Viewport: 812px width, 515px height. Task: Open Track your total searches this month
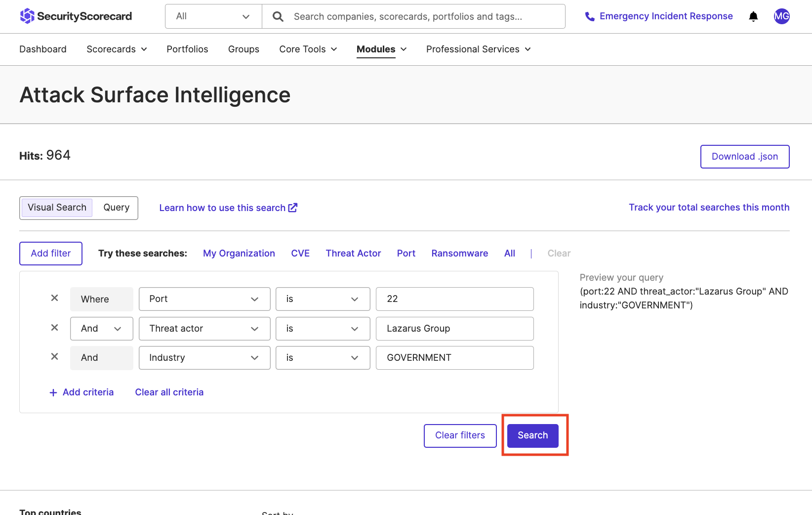[709, 208]
